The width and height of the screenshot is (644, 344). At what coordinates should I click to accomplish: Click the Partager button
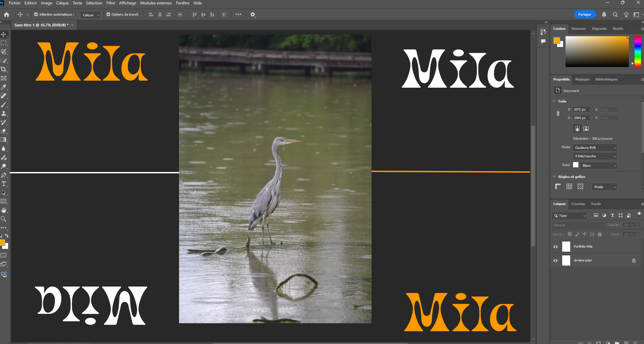click(585, 14)
